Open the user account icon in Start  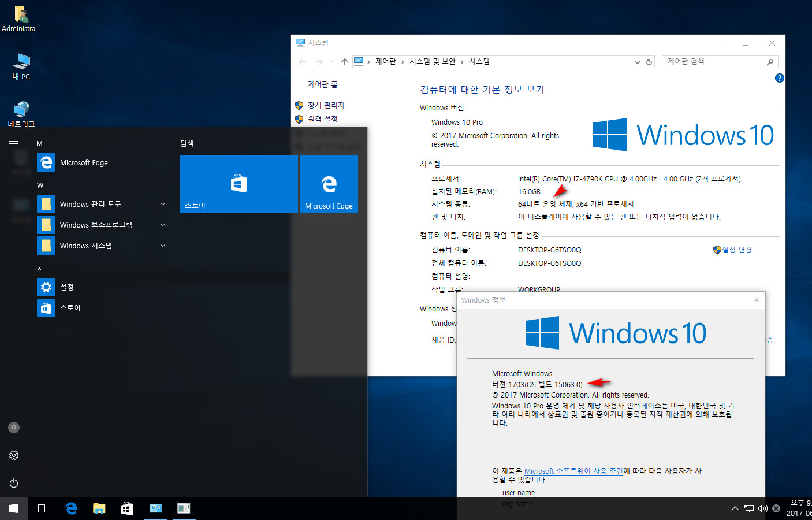coord(14,428)
